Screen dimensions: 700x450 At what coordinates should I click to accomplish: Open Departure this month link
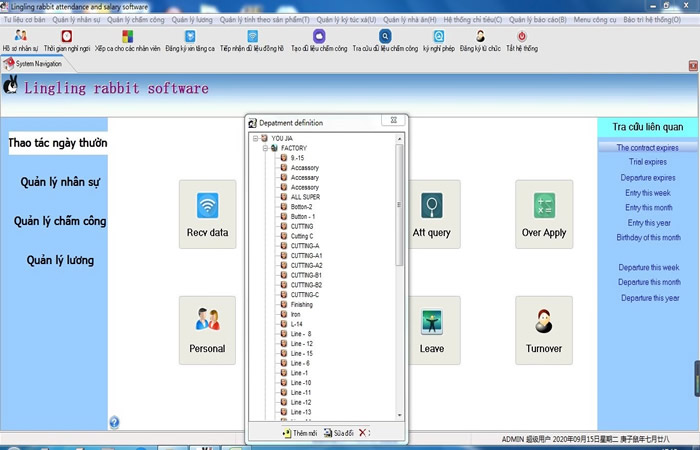click(649, 282)
